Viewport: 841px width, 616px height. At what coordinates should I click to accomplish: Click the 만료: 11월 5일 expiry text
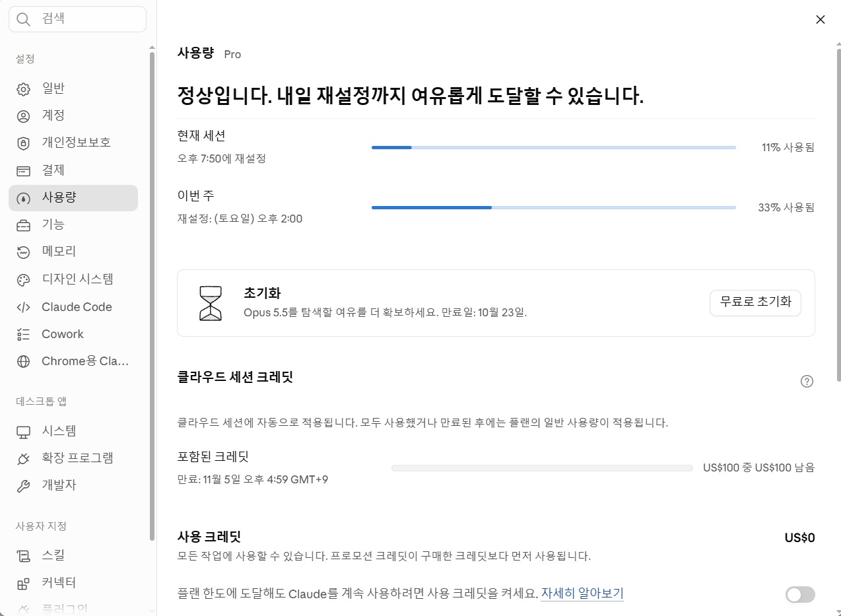[253, 479]
